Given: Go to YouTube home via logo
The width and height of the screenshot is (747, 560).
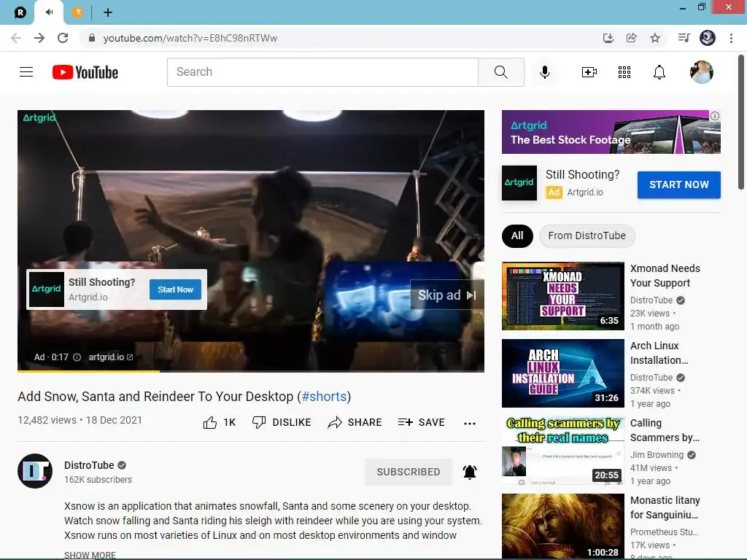Looking at the screenshot, I should click(85, 72).
